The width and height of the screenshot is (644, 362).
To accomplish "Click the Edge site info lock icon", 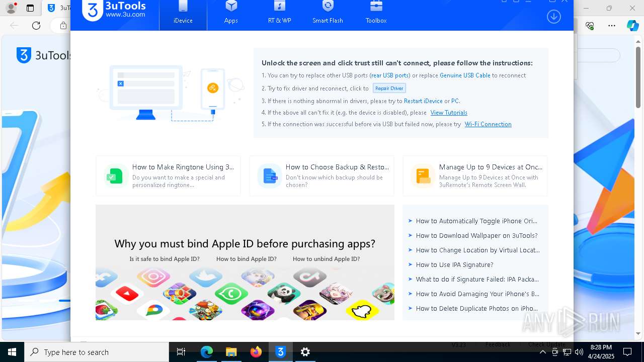I will (x=63, y=26).
